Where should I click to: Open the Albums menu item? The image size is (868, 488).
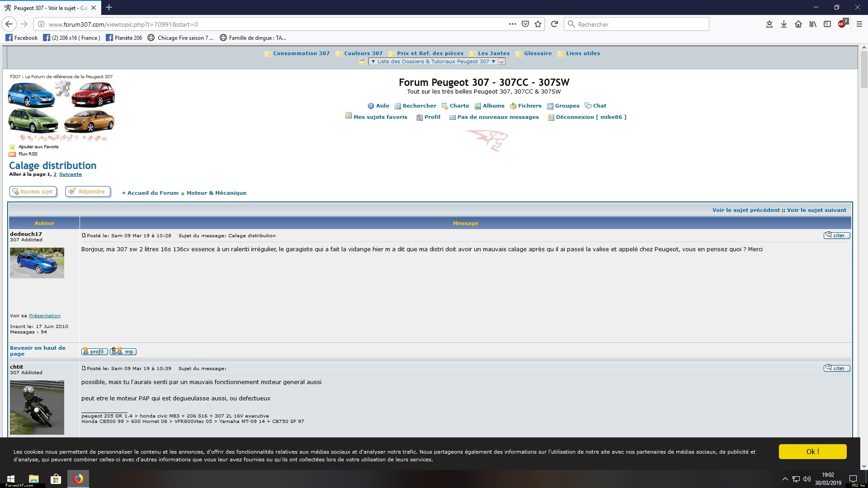coord(493,106)
